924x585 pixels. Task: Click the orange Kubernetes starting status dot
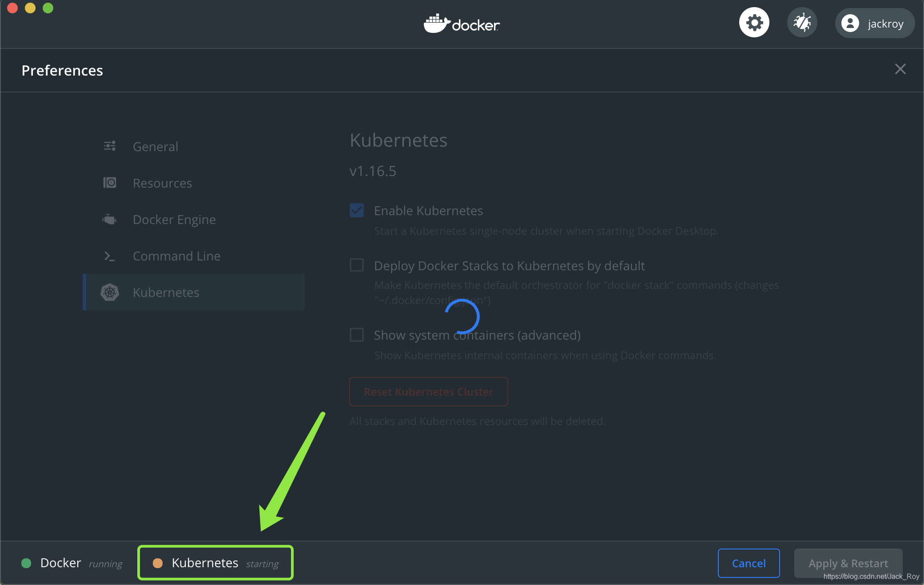click(x=158, y=563)
